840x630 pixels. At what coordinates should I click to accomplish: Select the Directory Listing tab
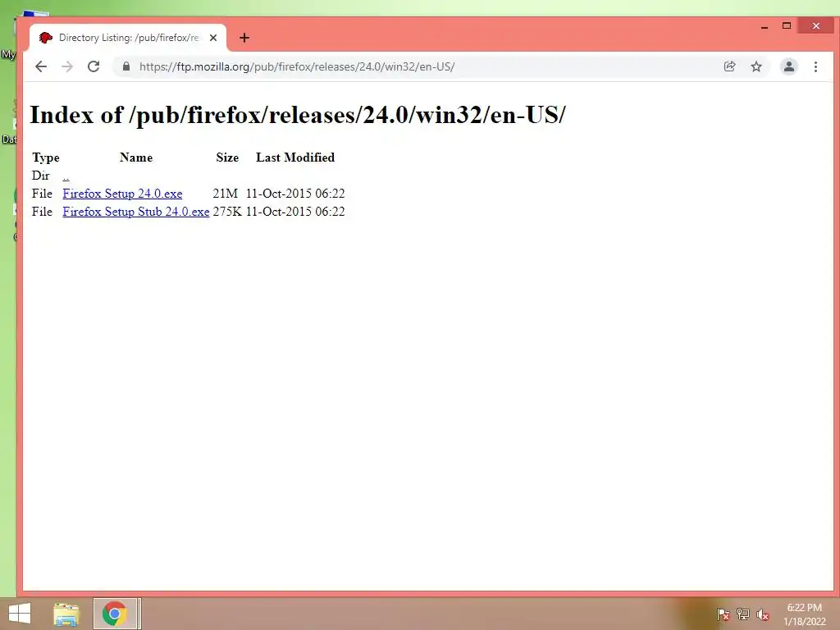click(x=128, y=38)
